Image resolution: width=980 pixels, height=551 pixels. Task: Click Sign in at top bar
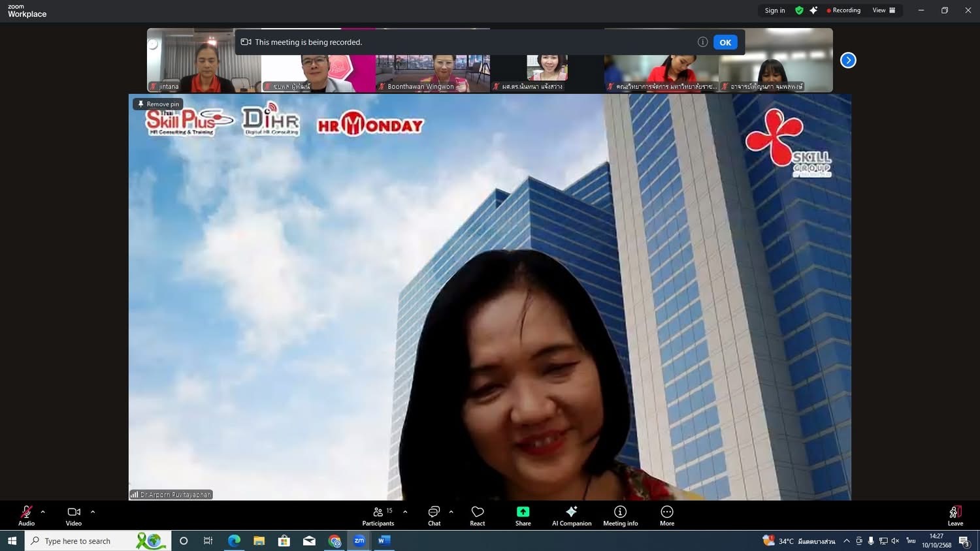(x=775, y=10)
